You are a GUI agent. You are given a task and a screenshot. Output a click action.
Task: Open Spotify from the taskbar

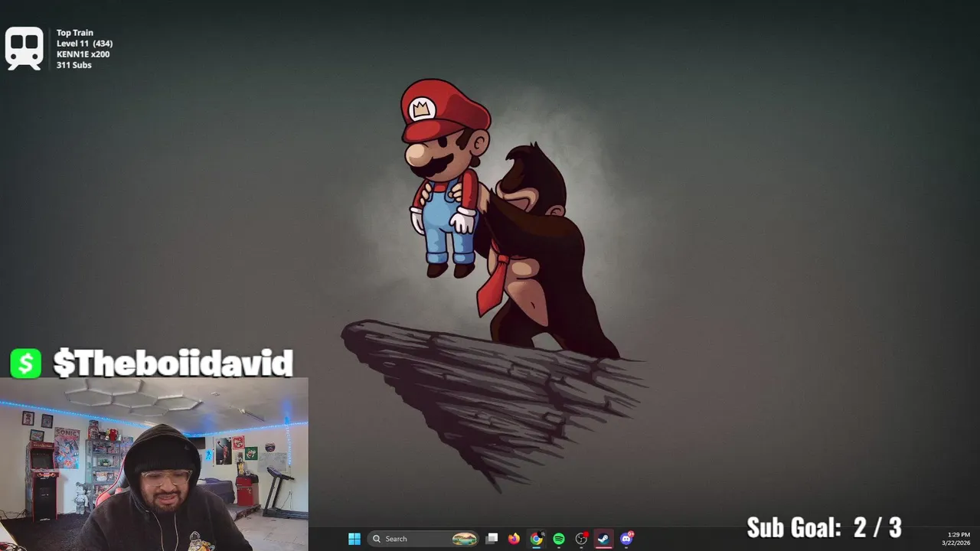pyautogui.click(x=559, y=539)
